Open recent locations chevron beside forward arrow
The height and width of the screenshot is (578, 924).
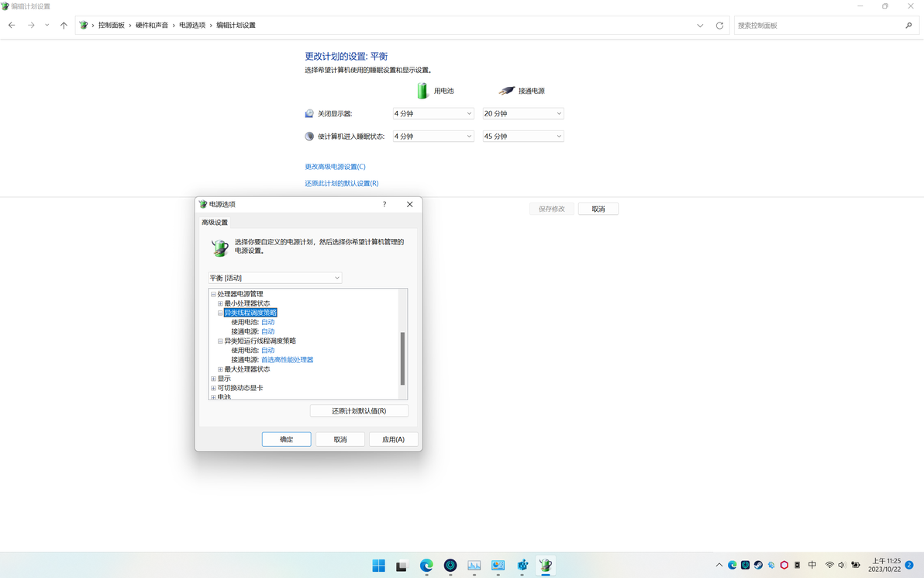coord(47,26)
